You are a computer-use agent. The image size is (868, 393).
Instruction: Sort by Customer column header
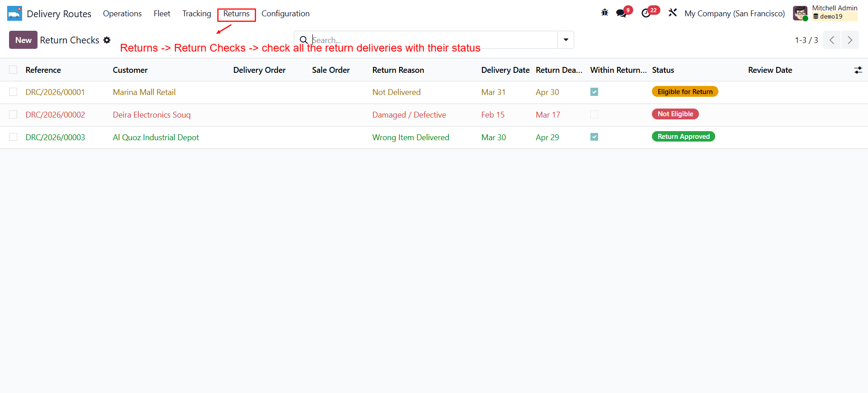click(x=130, y=70)
